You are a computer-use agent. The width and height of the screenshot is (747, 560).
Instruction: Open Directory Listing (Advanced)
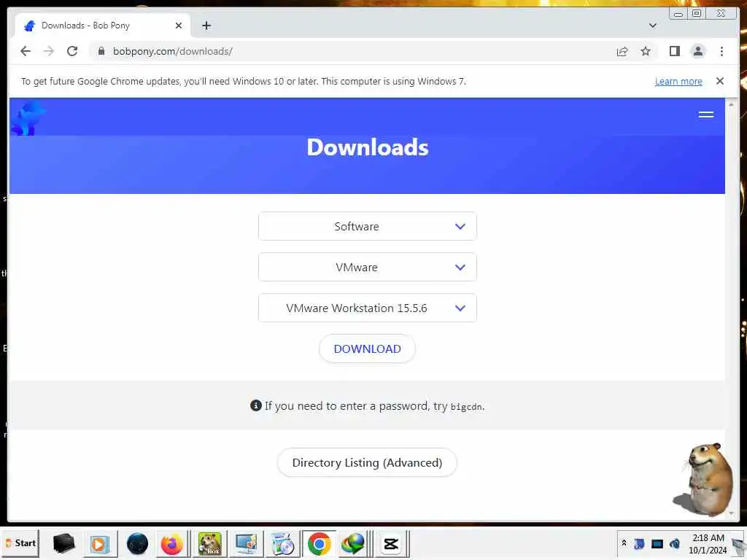coord(368,462)
